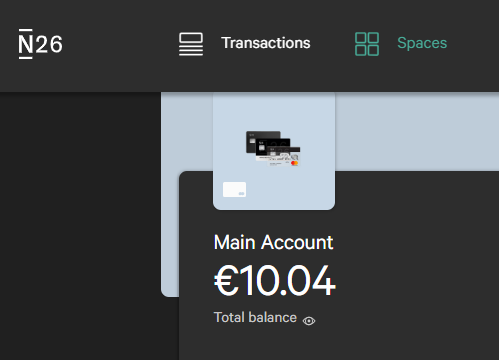The width and height of the screenshot is (499, 360).
Task: Hide the total balance with the eye icon
Action: [x=309, y=321]
